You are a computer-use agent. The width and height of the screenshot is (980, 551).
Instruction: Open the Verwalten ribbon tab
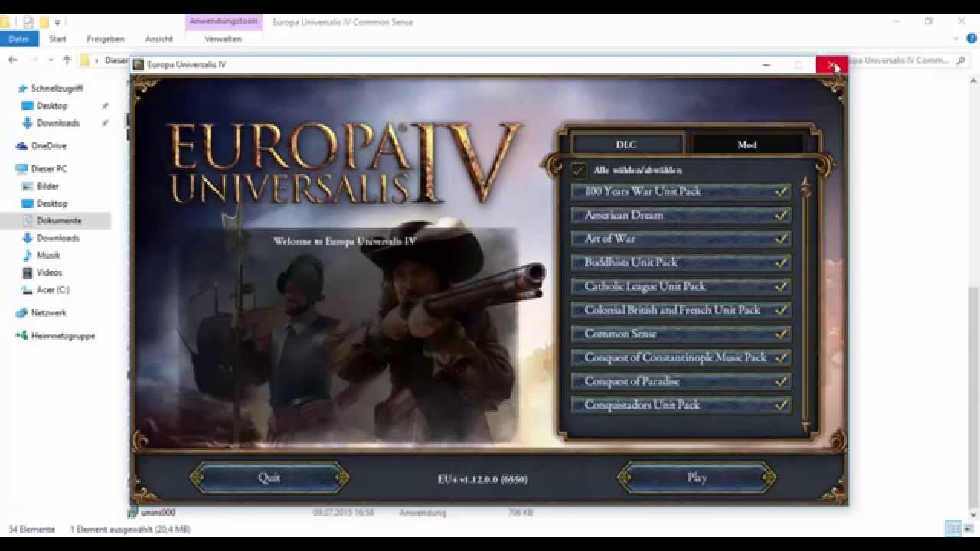point(224,38)
